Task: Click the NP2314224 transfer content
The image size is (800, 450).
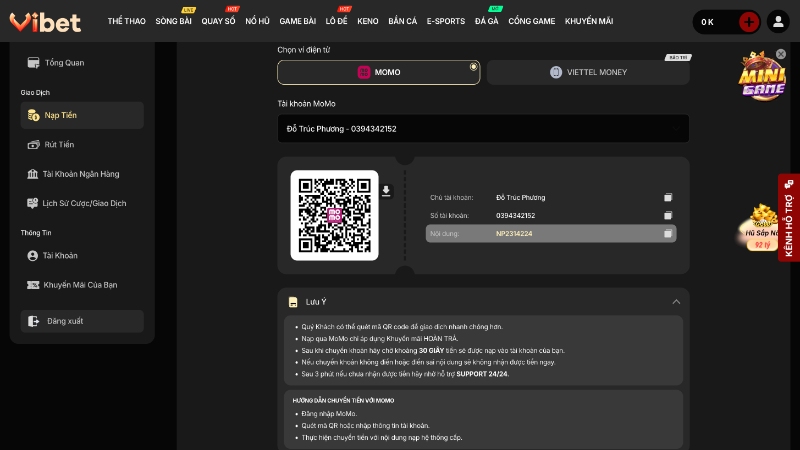Action: pyautogui.click(x=514, y=234)
